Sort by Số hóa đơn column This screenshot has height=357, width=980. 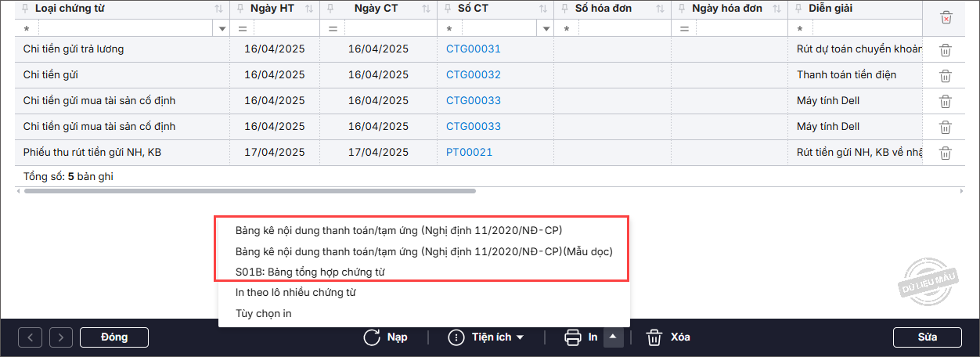[660, 9]
